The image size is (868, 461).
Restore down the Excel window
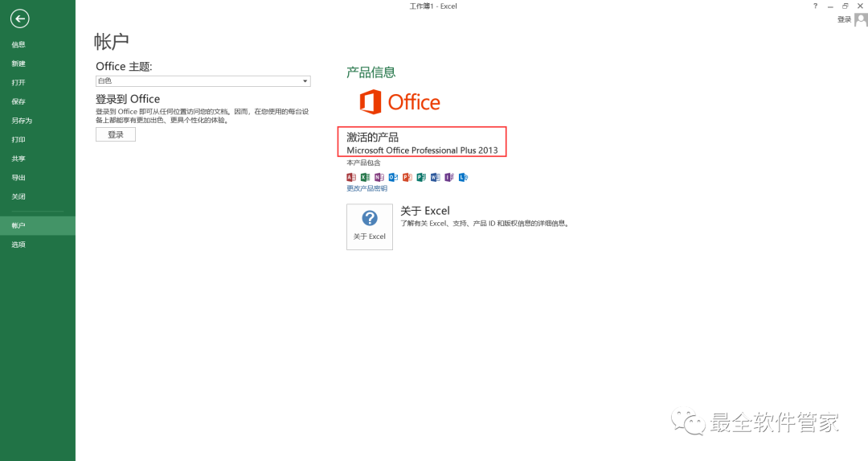tap(845, 6)
